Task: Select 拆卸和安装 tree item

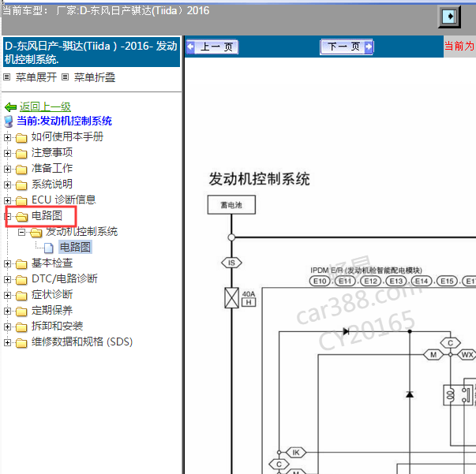Action: (x=57, y=326)
